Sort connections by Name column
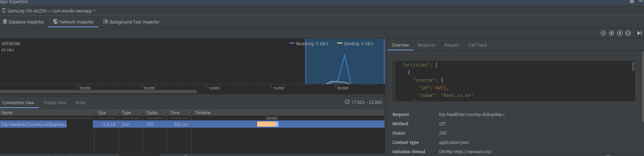 47,113
